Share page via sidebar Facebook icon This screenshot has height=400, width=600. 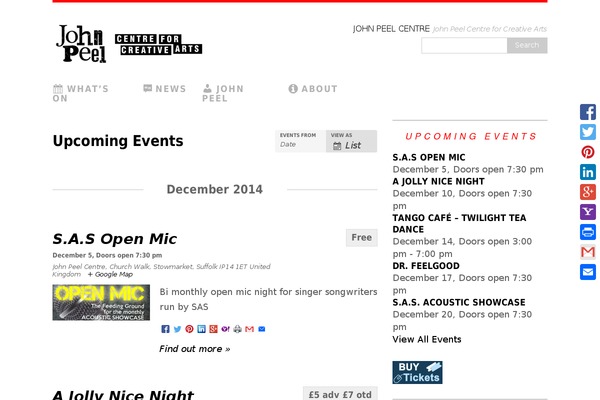tap(588, 112)
